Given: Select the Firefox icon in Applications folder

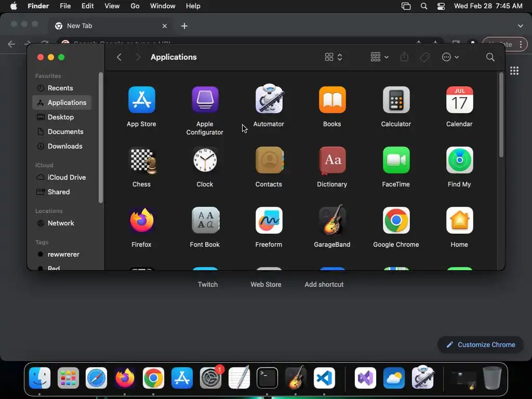Looking at the screenshot, I should [141, 220].
